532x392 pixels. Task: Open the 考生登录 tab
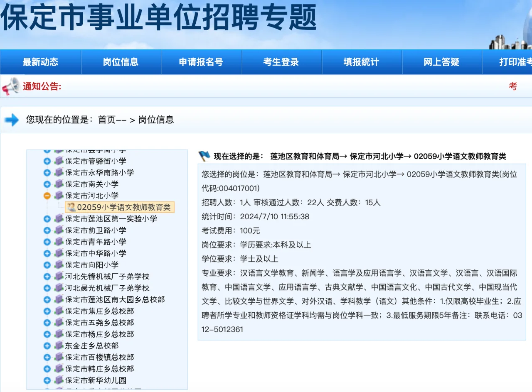282,61
